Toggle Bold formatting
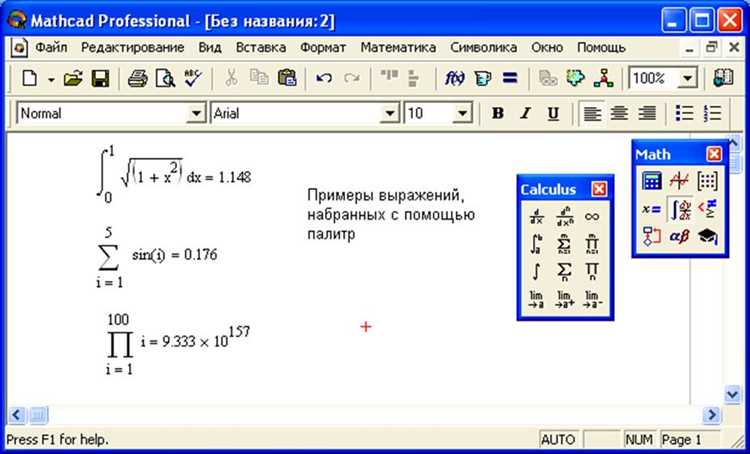The width and height of the screenshot is (750, 454). pyautogui.click(x=498, y=113)
